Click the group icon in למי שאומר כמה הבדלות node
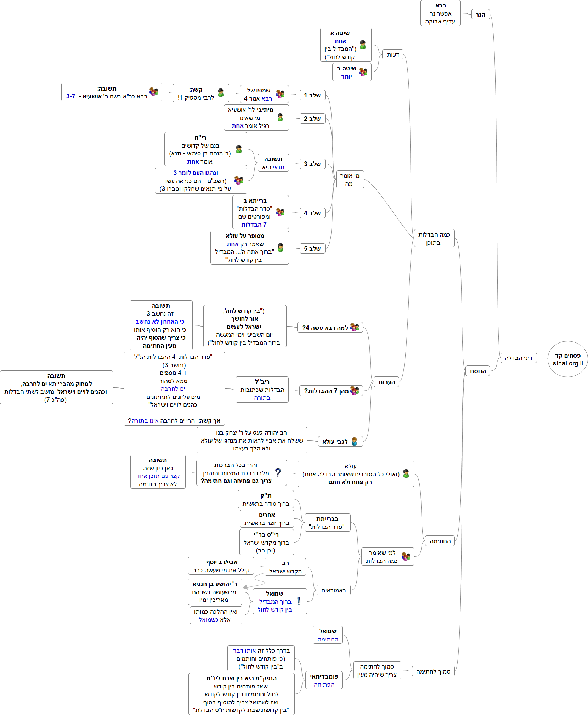This screenshot has height=715, width=588. [x=406, y=556]
